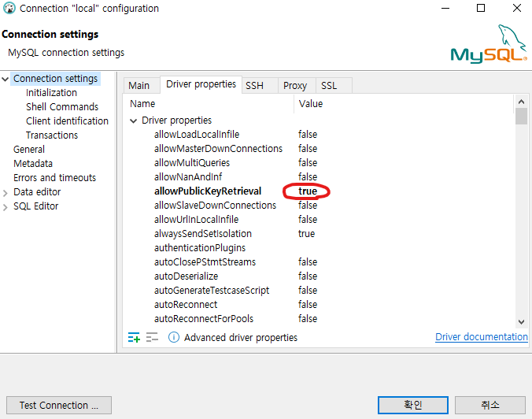
Task: Expand the SQL Editor tree node
Action: point(5,207)
